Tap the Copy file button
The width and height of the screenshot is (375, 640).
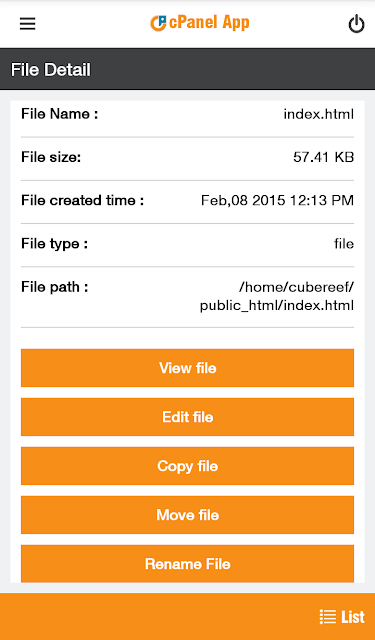coord(187,466)
